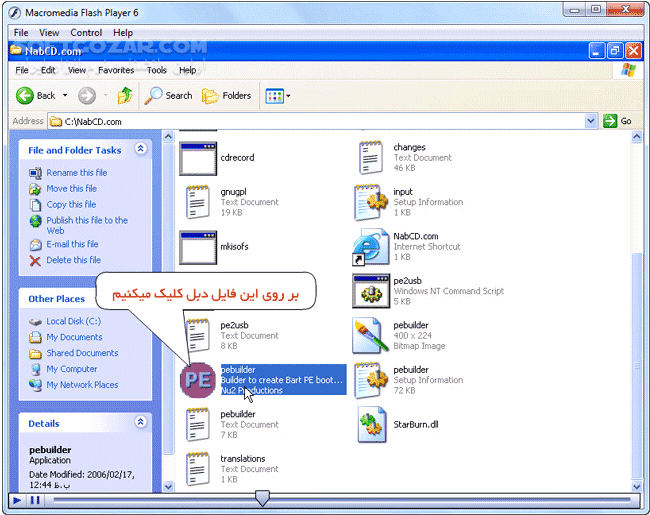Expand the Address bar dropdown arrow
The image size is (650, 515).
click(x=591, y=121)
